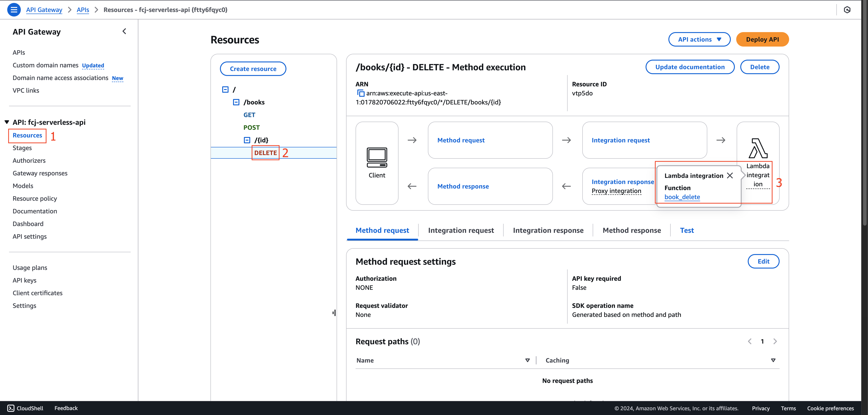Collapse the root / resource node
The width and height of the screenshot is (868, 415).
[225, 90]
